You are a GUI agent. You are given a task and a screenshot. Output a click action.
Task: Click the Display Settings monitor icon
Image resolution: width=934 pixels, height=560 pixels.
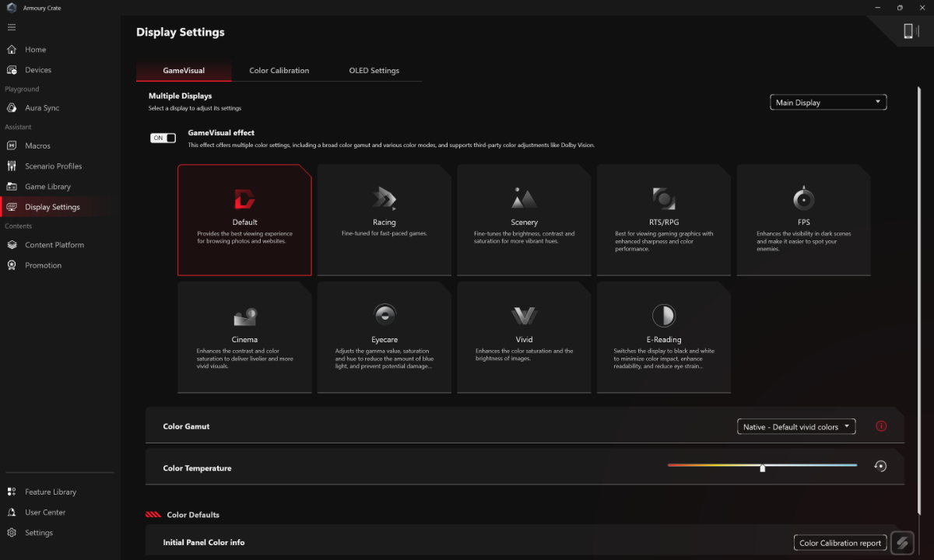(x=12, y=207)
